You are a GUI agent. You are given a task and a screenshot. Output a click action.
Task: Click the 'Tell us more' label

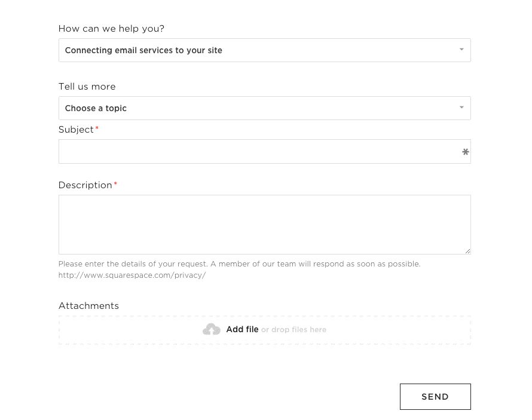click(x=87, y=87)
